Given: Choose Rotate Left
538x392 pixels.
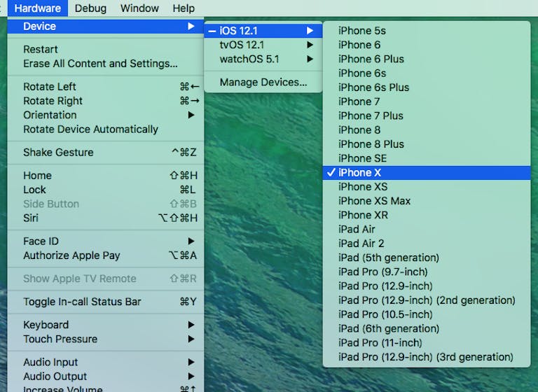Looking at the screenshot, I should 106,87.
